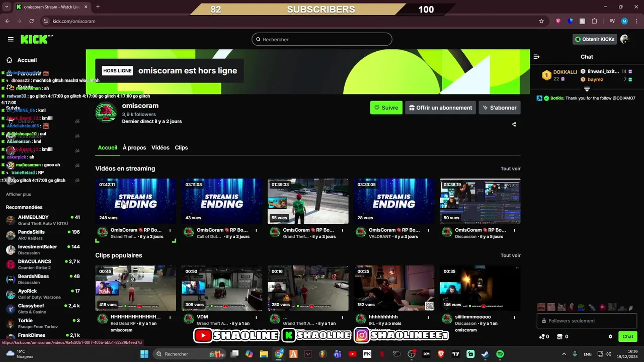This screenshot has width=644, height=362.
Task: Open options for 03:38:19 Discussion video
Action: 514,230
